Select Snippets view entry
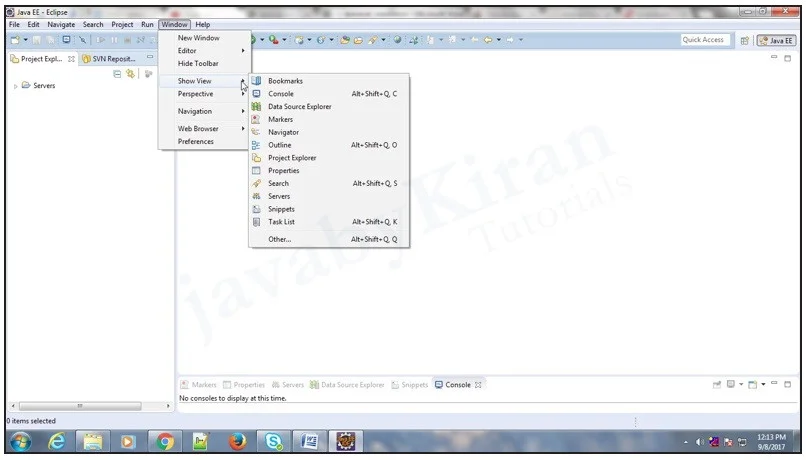This screenshot has height=460, width=806. [x=329, y=209]
